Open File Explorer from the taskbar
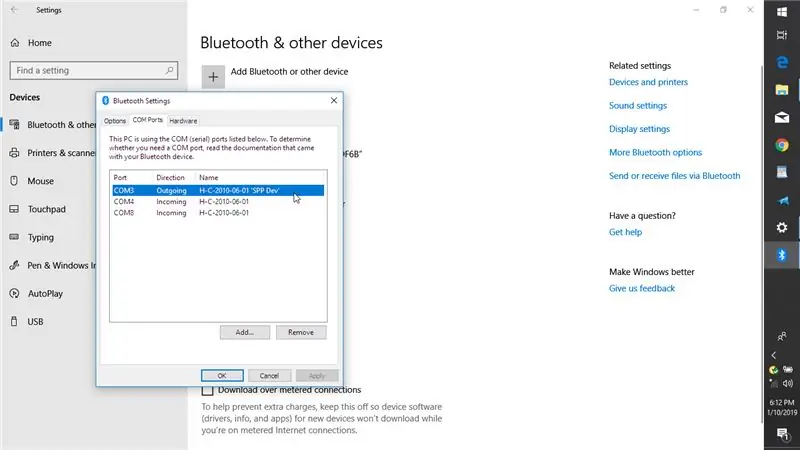 click(782, 90)
